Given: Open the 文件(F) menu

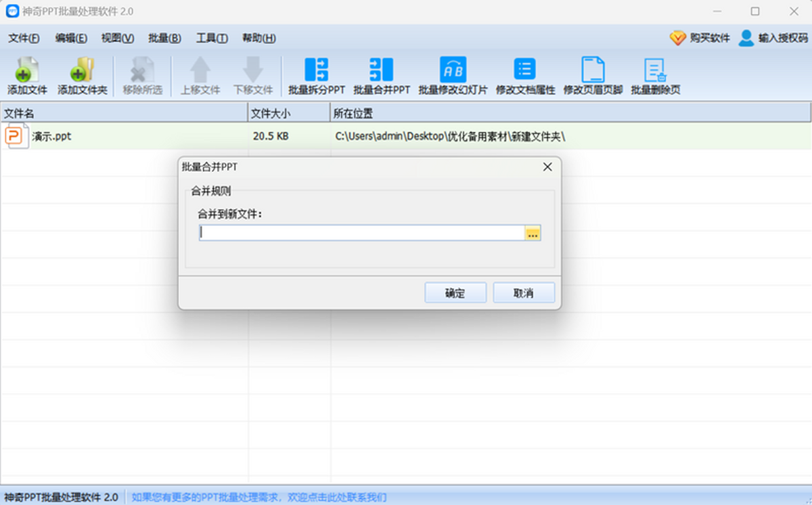Looking at the screenshot, I should tap(24, 39).
